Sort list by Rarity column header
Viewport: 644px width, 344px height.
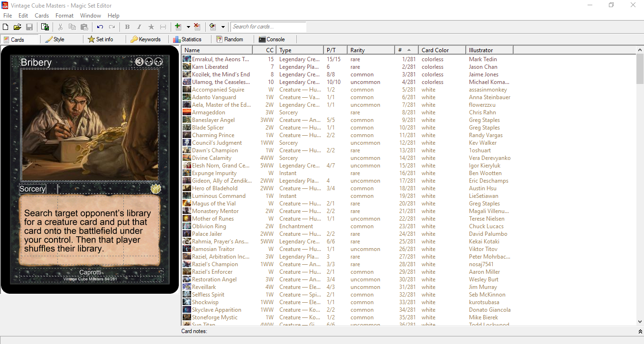pos(371,50)
